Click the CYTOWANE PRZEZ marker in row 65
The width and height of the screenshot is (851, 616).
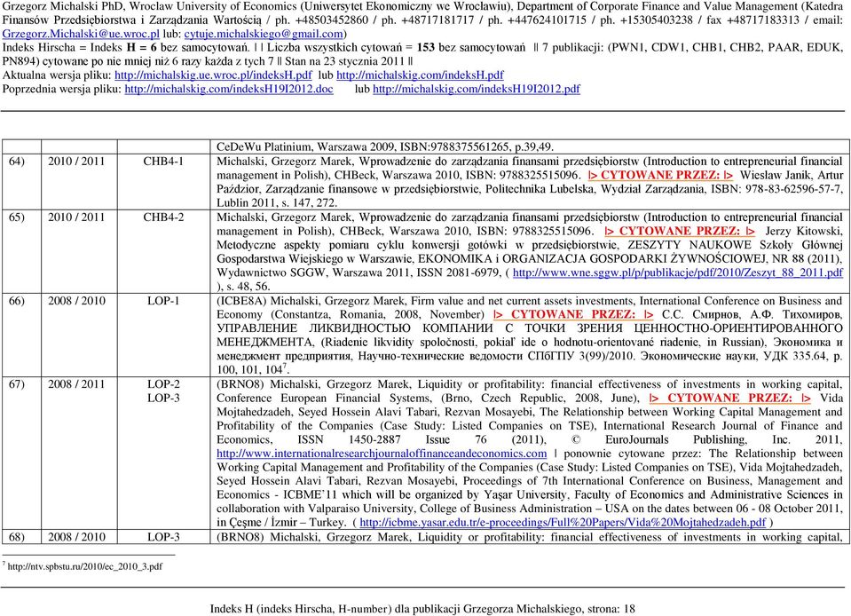tap(680, 231)
